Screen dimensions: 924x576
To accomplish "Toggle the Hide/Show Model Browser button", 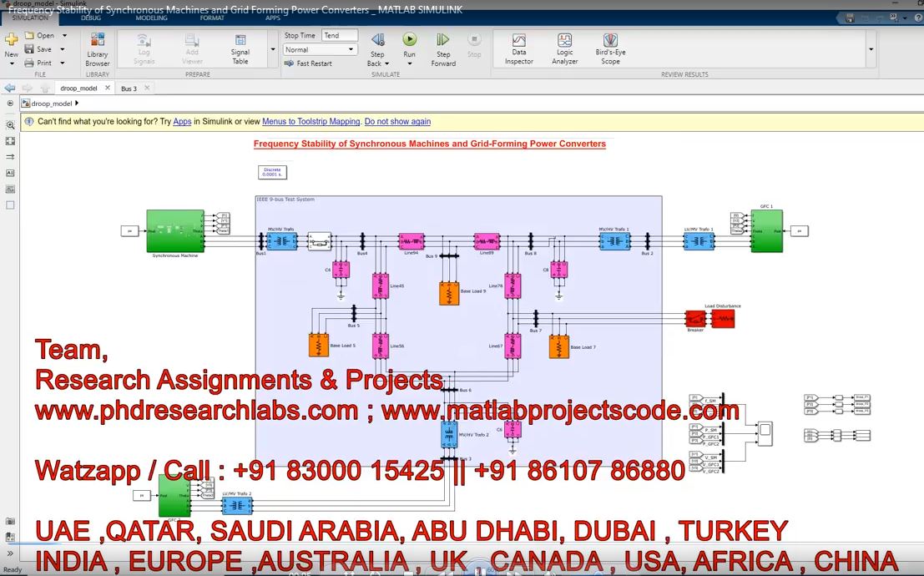I will click(x=10, y=104).
